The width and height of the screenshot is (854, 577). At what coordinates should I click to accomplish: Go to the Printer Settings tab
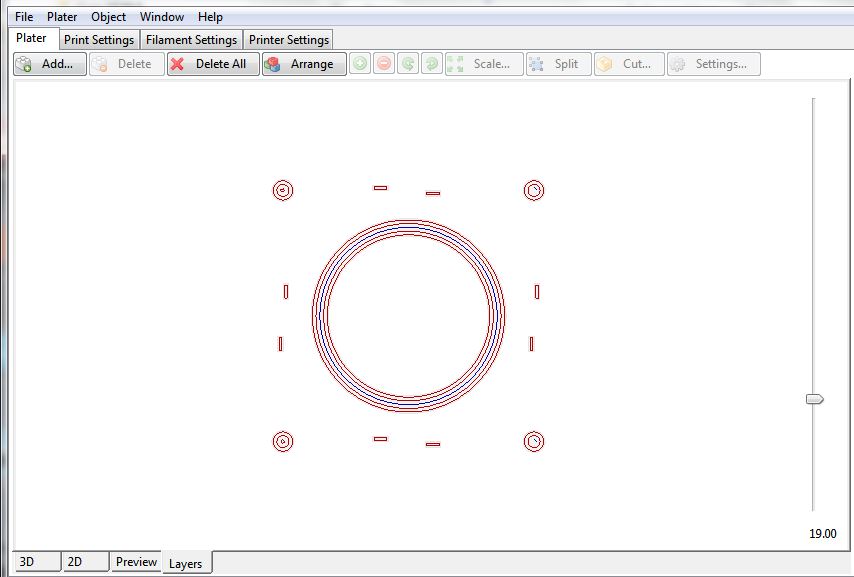click(288, 40)
